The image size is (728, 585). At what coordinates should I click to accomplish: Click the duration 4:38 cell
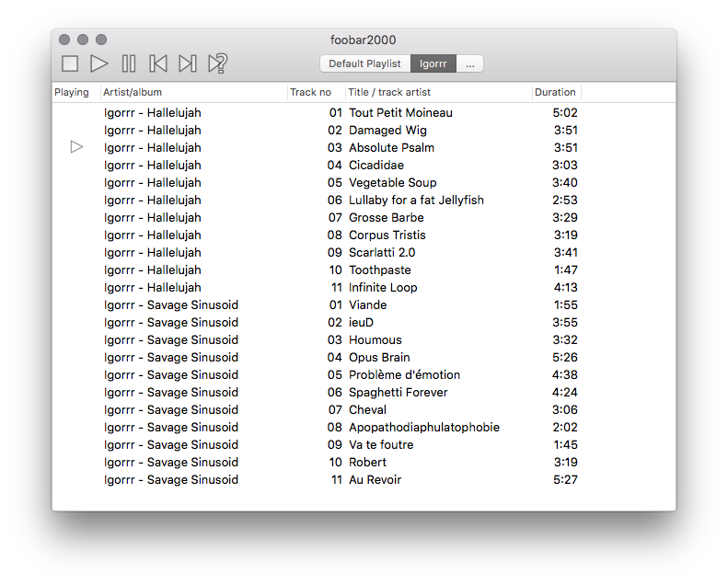click(565, 375)
